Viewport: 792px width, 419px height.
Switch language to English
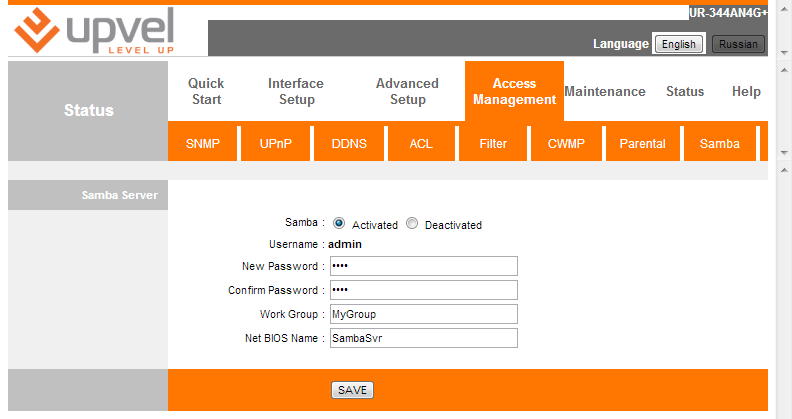tap(679, 44)
